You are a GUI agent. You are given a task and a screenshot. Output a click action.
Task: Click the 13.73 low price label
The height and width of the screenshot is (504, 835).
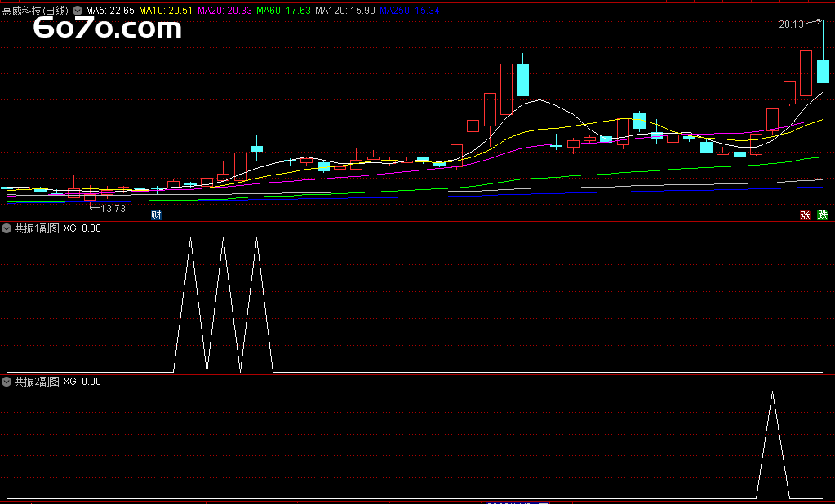[x=113, y=209]
